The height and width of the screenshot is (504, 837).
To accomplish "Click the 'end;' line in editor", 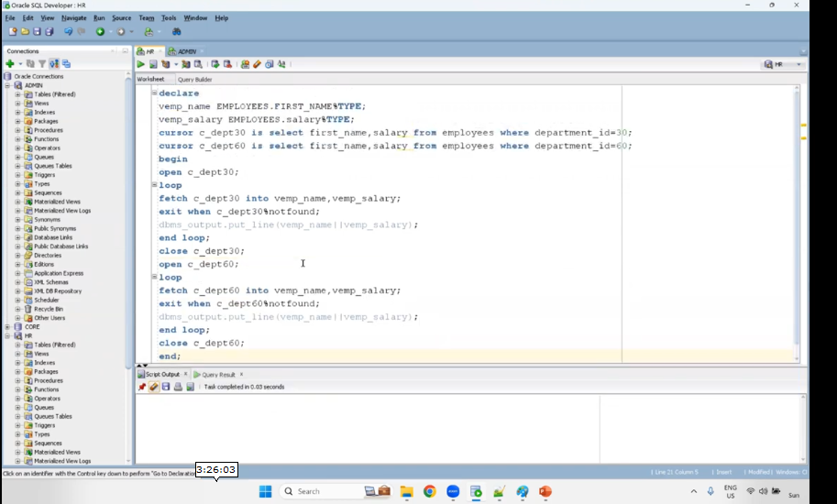I will [x=170, y=356].
